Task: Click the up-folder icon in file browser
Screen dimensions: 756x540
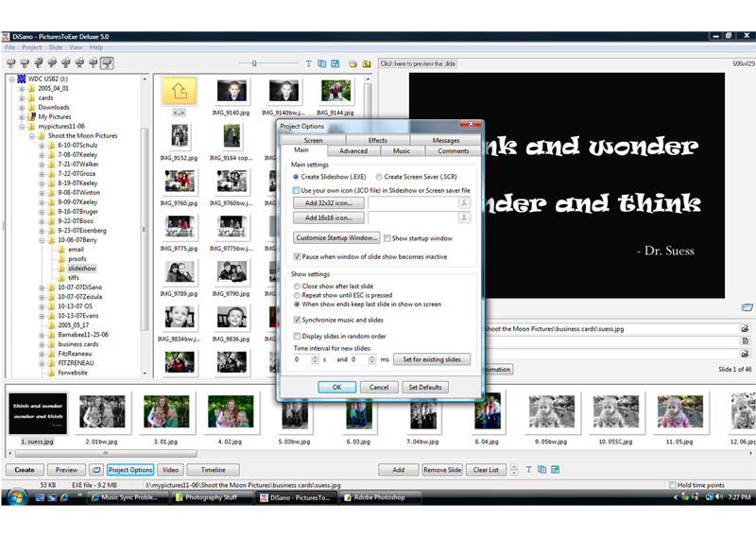Action: (x=179, y=91)
